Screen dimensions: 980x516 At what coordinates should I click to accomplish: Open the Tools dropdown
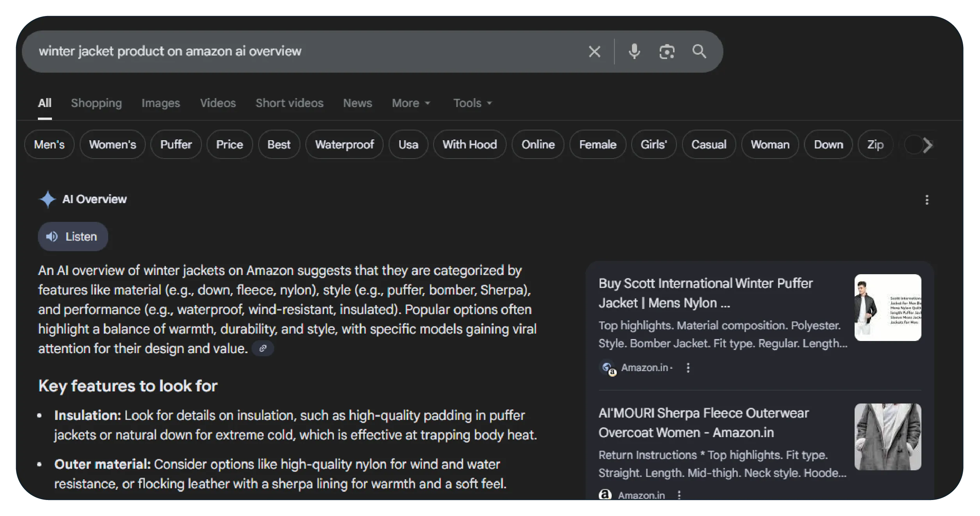point(472,103)
